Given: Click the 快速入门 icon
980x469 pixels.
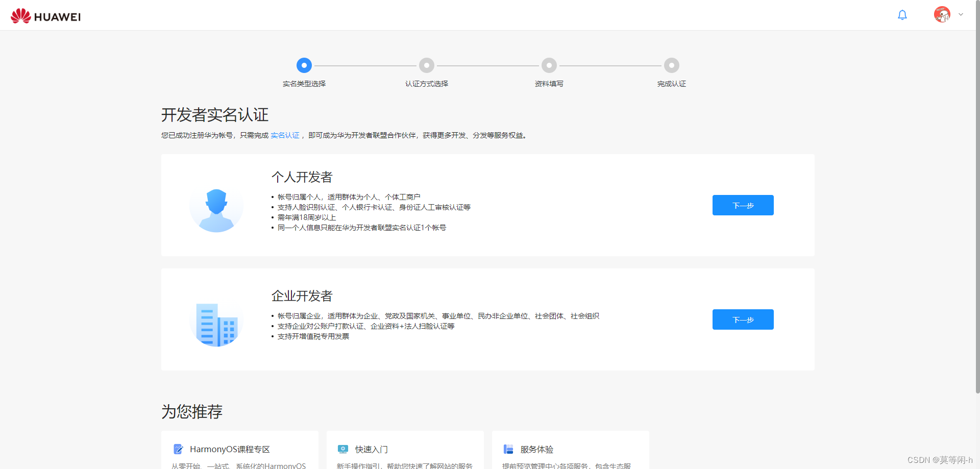Looking at the screenshot, I should [343, 449].
